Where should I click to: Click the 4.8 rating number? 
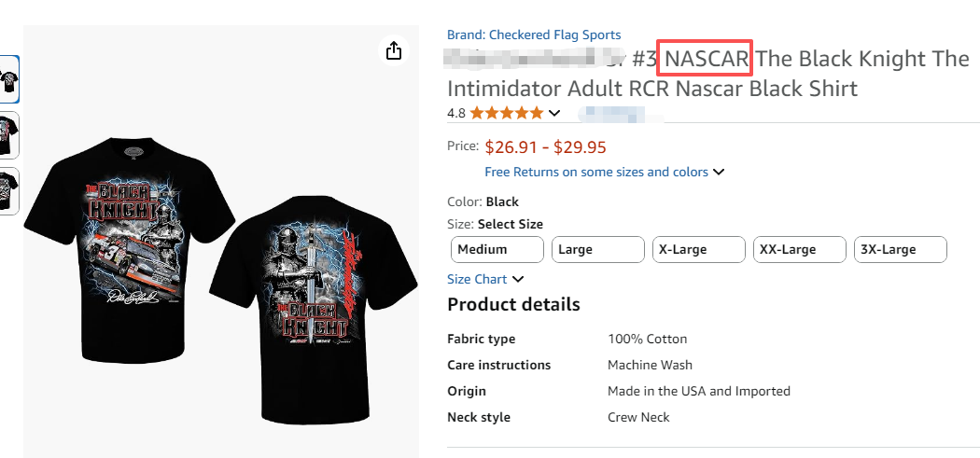(x=456, y=113)
